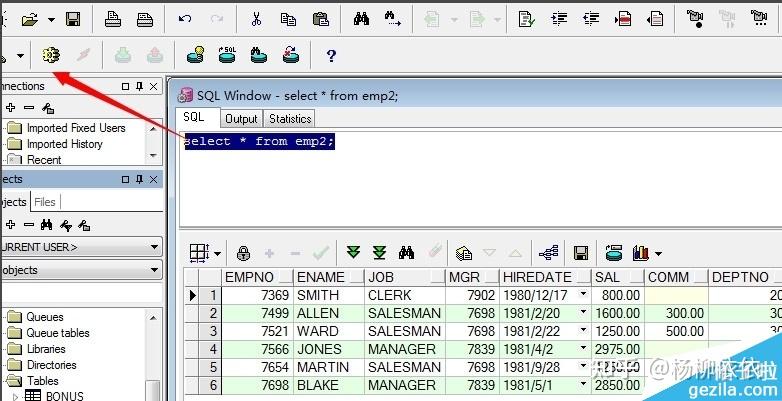Click the COMM column header
The height and width of the screenshot is (401, 782).
click(x=676, y=277)
